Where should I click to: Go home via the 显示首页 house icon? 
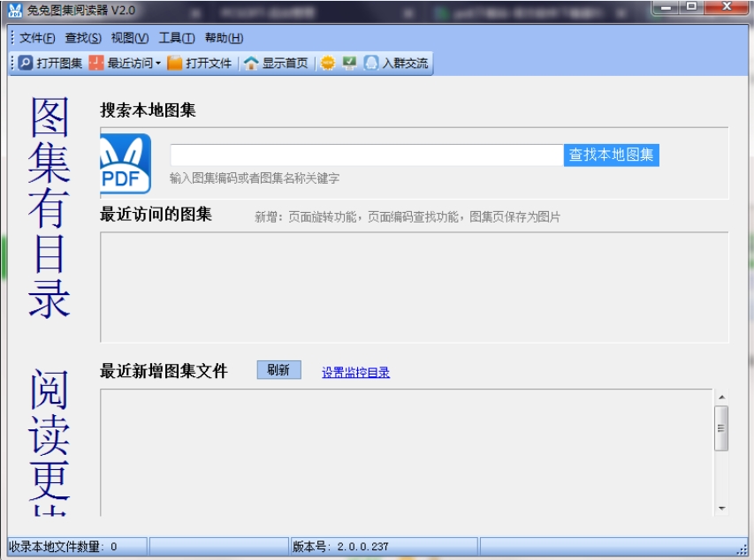point(251,63)
